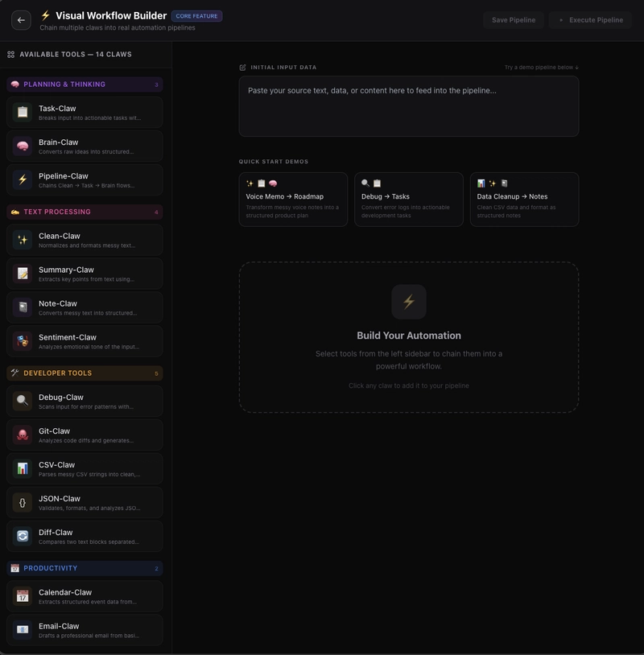Collapse the Planning & Thinking category header
Screen dimensions: 644x655
(x=85, y=84)
